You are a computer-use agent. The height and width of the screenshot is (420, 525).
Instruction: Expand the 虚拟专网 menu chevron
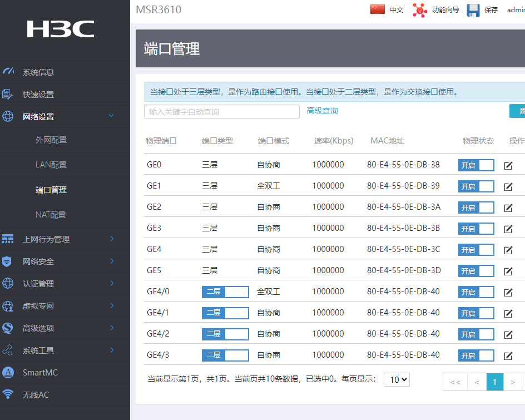pyautogui.click(x=112, y=305)
